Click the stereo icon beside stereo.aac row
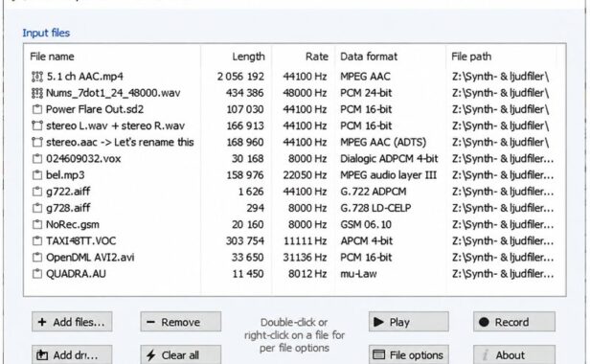Viewport: 590px width, 364px height. tap(36, 143)
